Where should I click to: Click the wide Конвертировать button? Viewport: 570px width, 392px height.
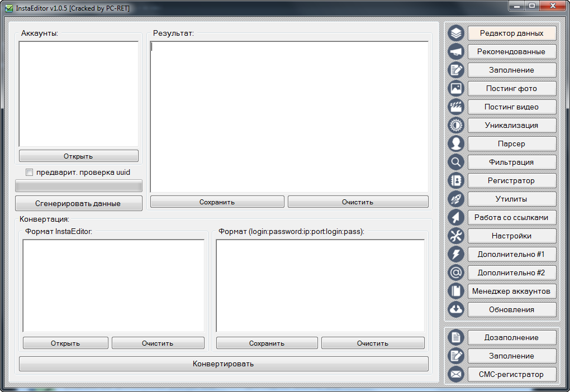point(224,364)
